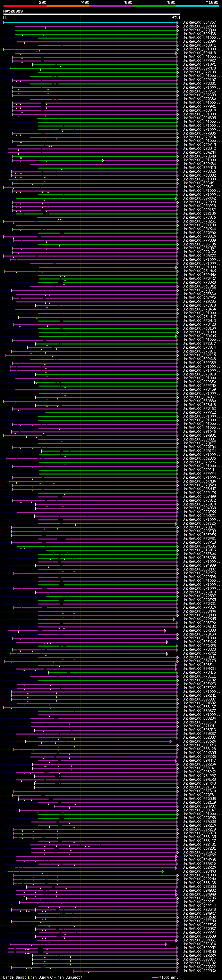Click the cyan alignment bar of UniRef100_O64757

(x=91, y=23)
